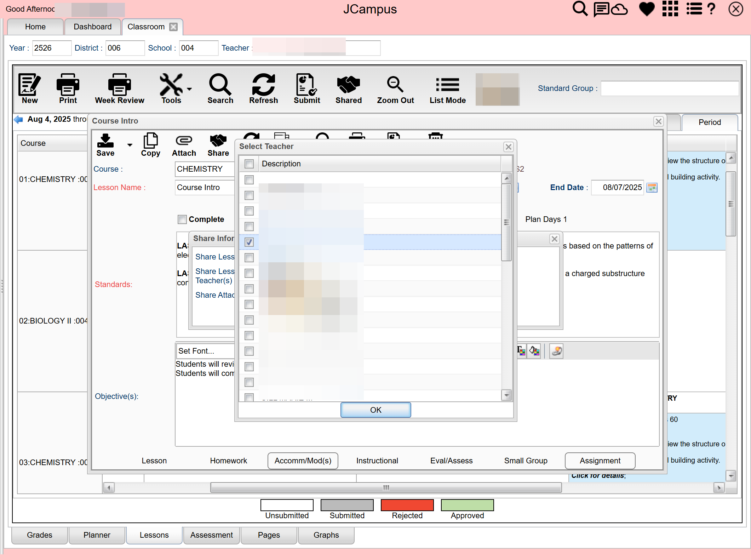
Task: Click the Share handshake icon in Course Intro
Action: (218, 141)
